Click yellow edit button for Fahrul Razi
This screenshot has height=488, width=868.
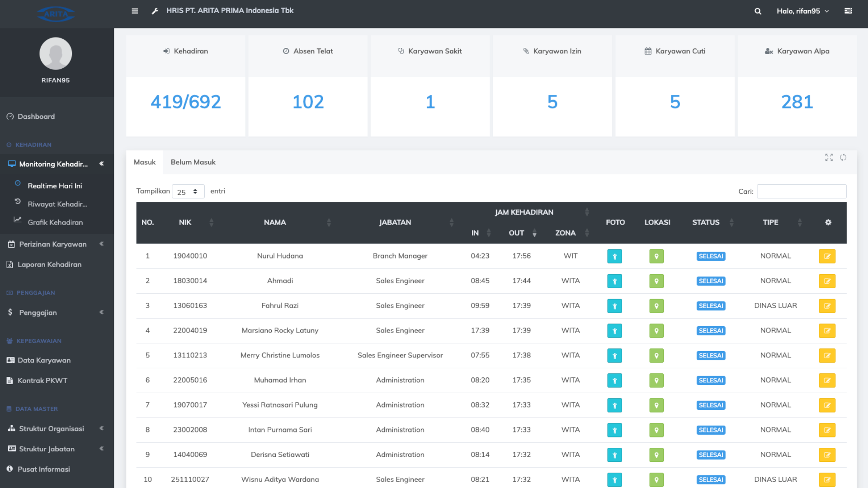coord(827,306)
